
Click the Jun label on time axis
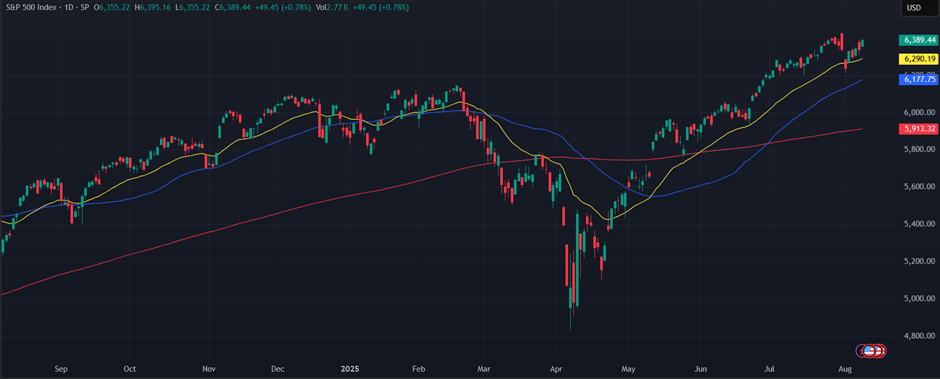coord(700,370)
